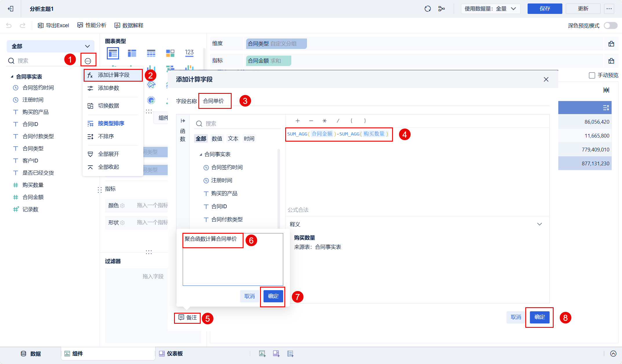Enable the manual preview checkbox
The height and width of the screenshot is (364, 622).
pyautogui.click(x=592, y=75)
